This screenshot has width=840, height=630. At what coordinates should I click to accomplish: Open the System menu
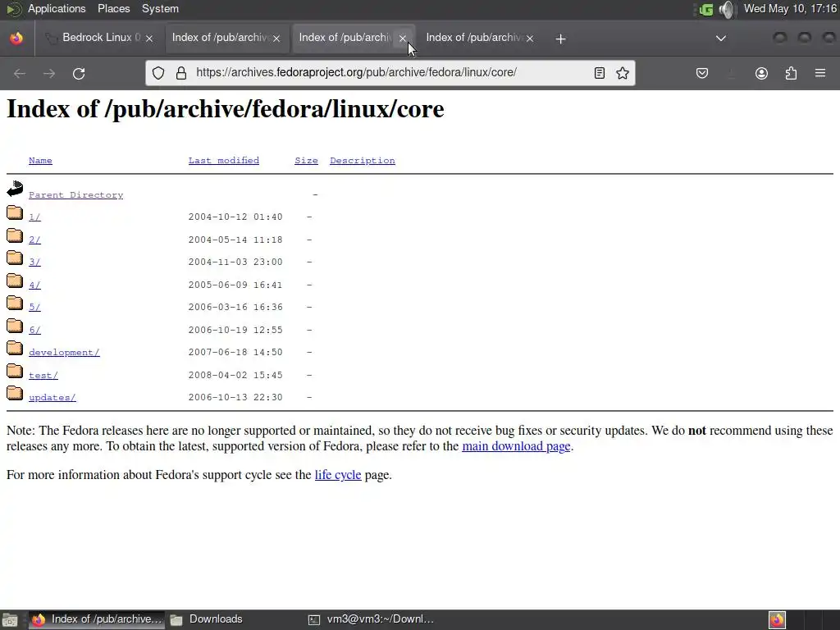point(160,8)
